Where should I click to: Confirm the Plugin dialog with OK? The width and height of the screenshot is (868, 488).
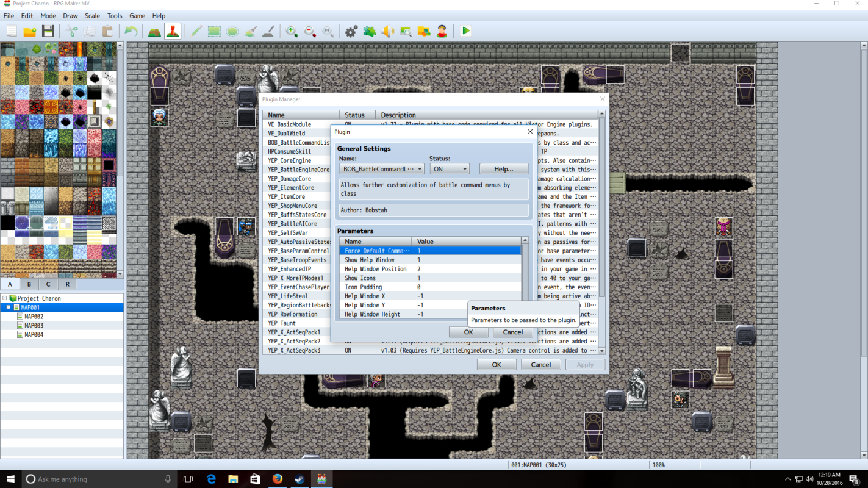click(468, 332)
